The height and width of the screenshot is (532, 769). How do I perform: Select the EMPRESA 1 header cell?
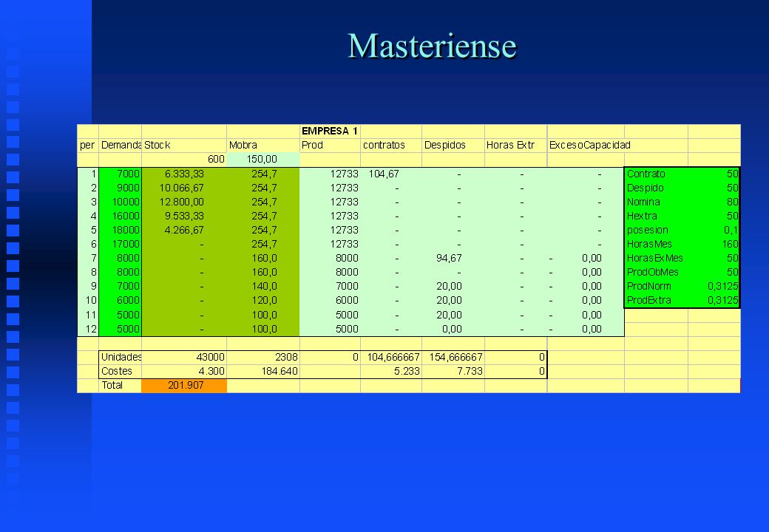click(330, 132)
